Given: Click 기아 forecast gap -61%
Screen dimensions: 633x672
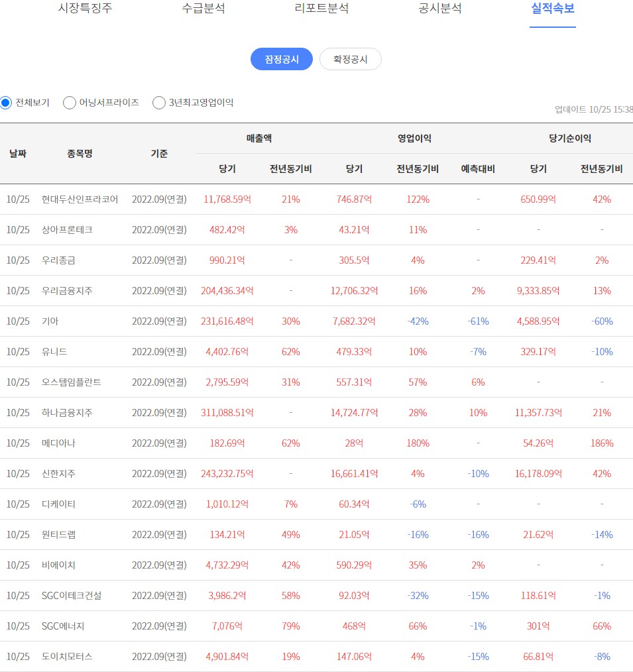Looking at the screenshot, I should [x=479, y=321].
